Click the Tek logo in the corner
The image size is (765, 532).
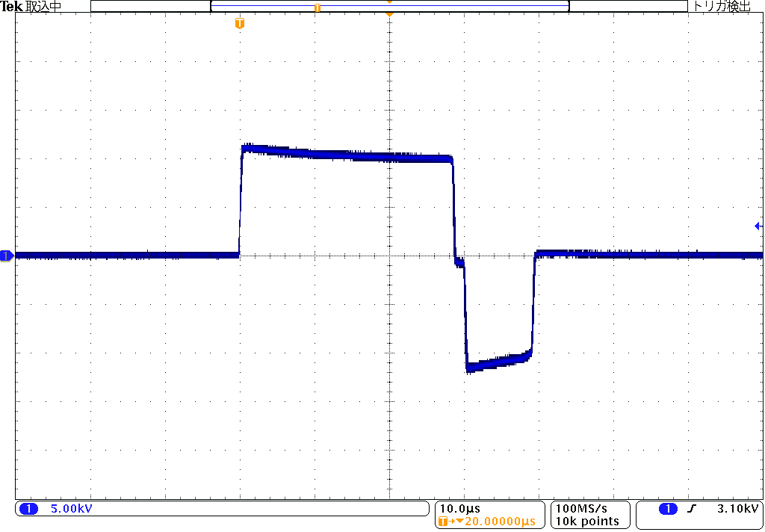pos(12,7)
